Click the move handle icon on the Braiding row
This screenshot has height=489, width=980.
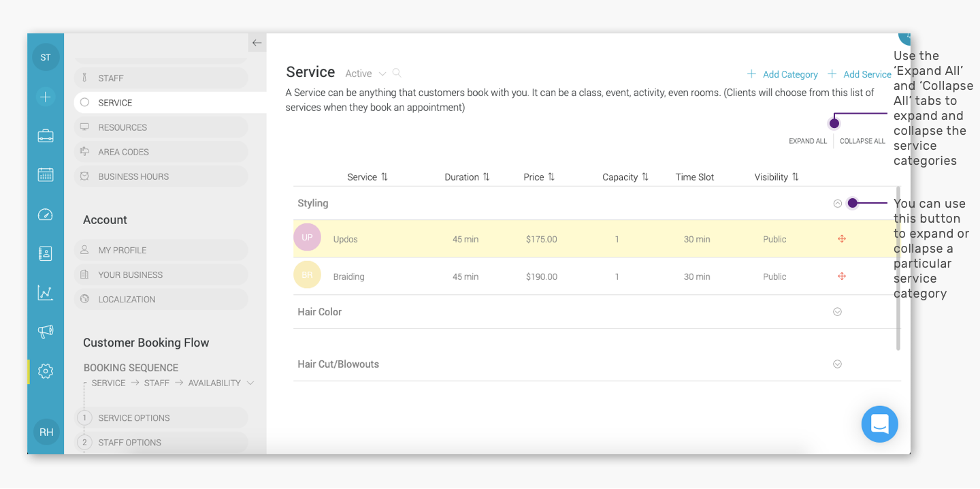pos(842,277)
